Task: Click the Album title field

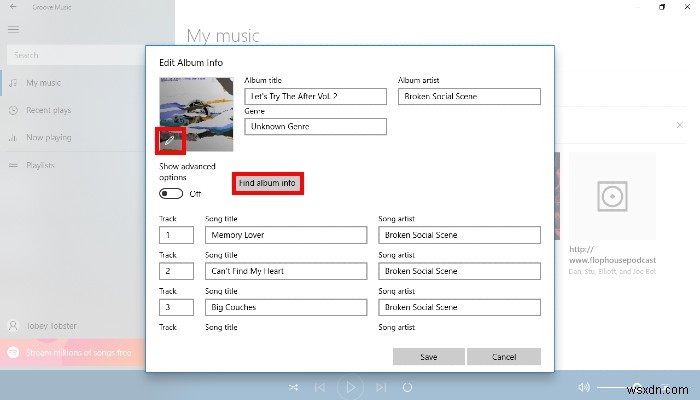Action: (x=315, y=96)
